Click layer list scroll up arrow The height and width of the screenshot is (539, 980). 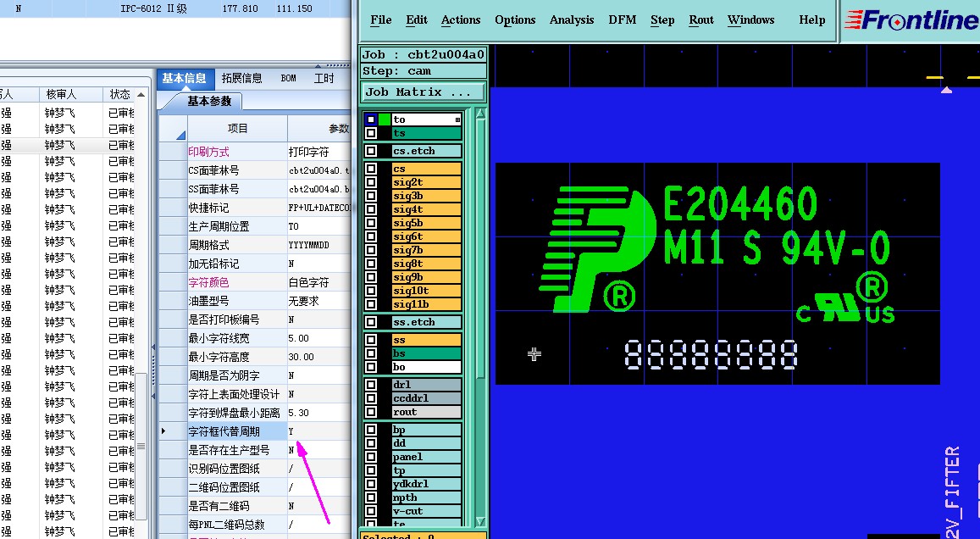[480, 114]
